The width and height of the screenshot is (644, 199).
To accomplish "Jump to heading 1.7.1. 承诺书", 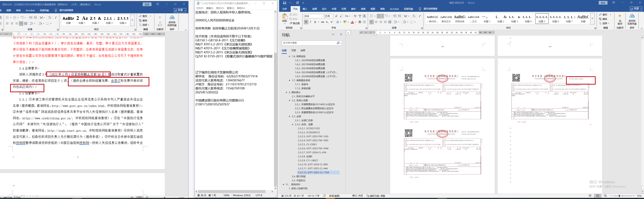I will click(302, 84).
